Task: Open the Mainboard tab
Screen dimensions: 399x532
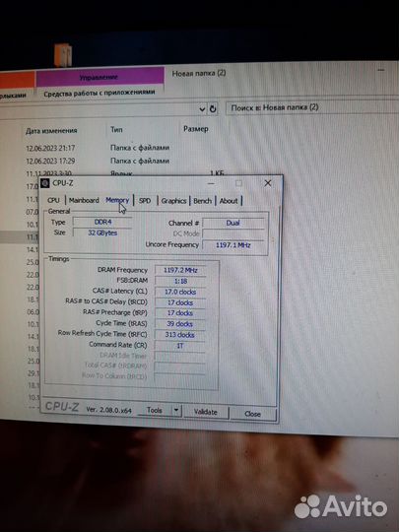Action: (84, 200)
